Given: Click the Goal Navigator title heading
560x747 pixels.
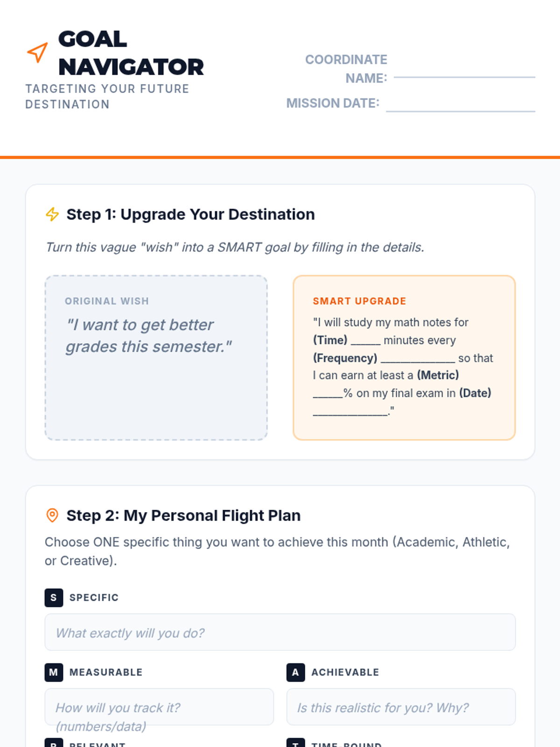Looking at the screenshot, I should [x=131, y=53].
